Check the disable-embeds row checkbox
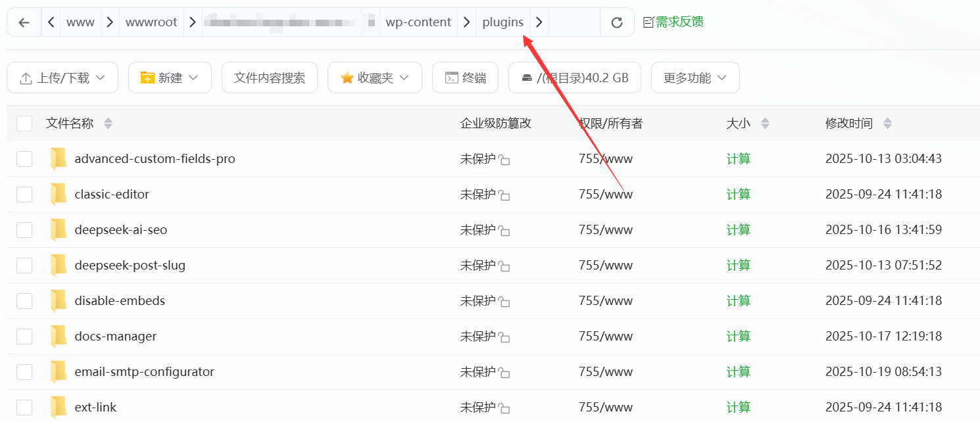 tap(24, 300)
